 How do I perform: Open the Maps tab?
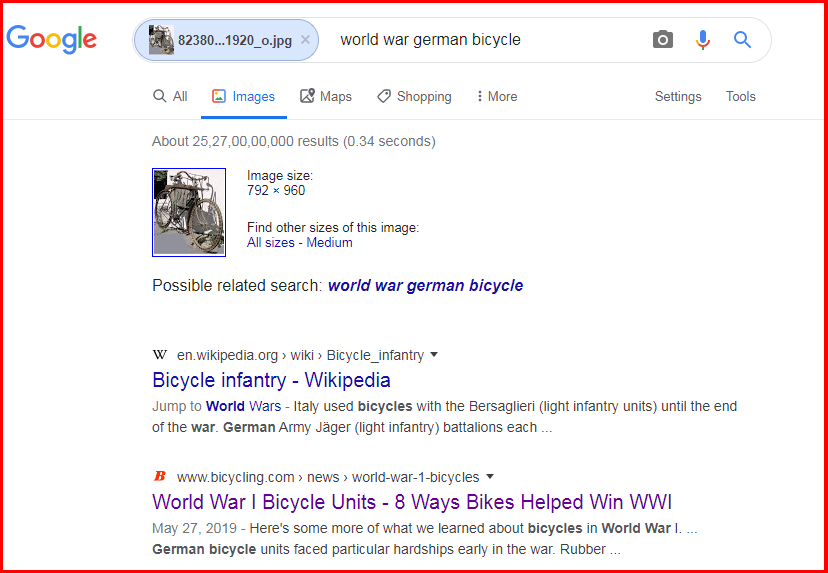pos(326,96)
